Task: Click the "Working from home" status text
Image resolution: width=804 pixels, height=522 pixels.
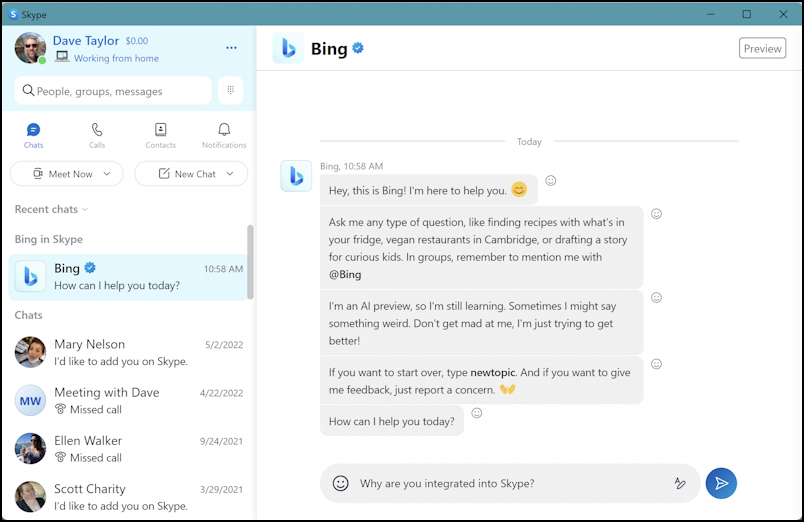Action: pos(116,58)
